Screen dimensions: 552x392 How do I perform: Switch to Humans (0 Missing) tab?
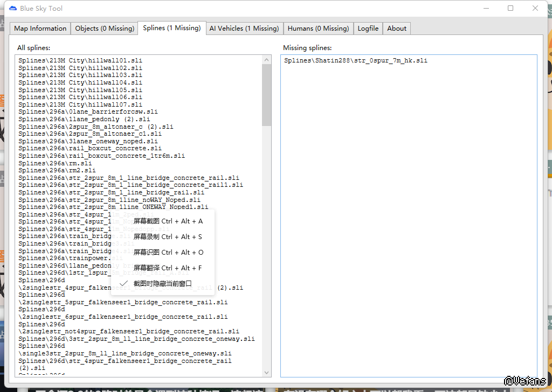[x=318, y=29]
